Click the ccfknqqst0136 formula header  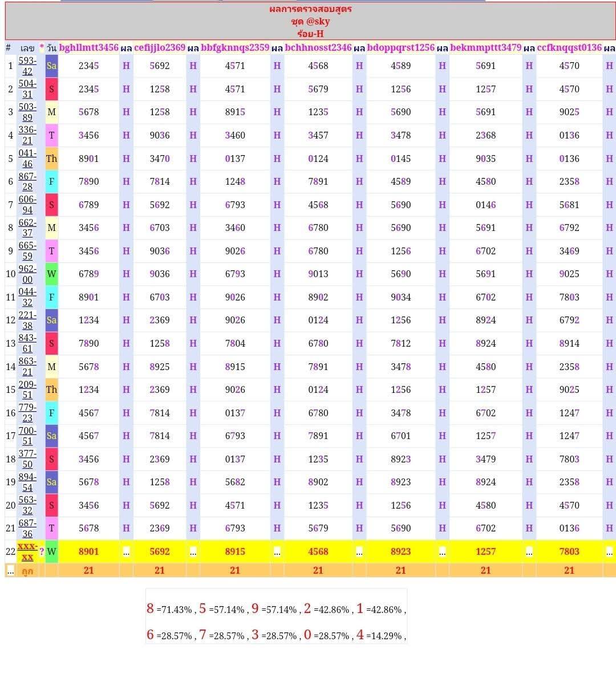click(569, 48)
